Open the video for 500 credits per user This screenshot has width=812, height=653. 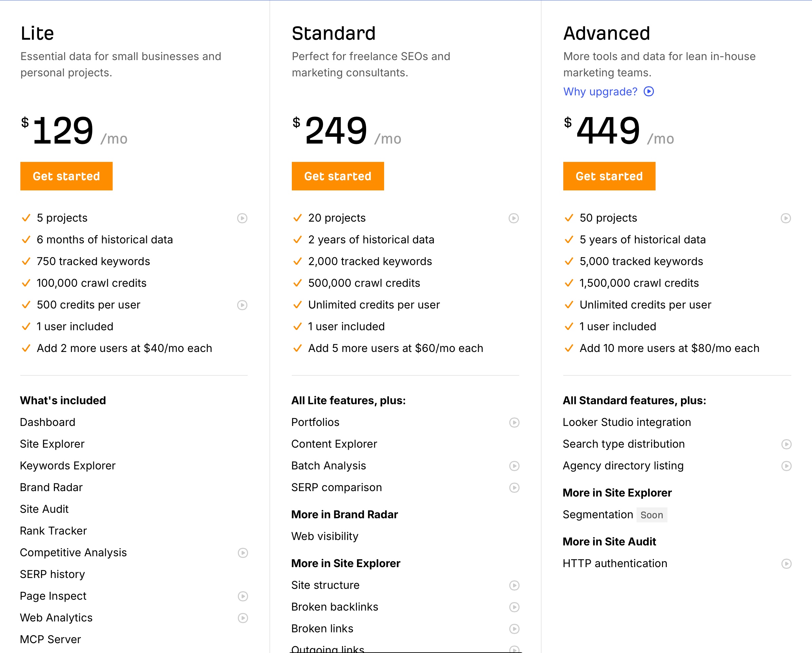(242, 305)
